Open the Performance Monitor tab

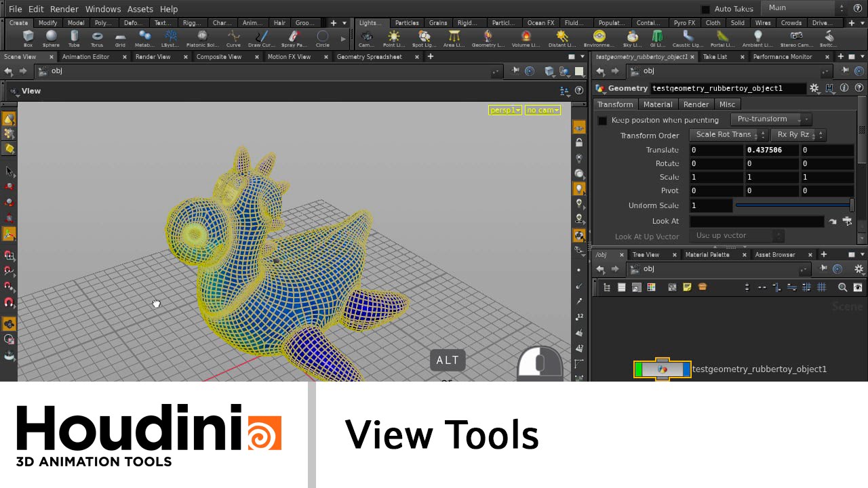pos(783,57)
